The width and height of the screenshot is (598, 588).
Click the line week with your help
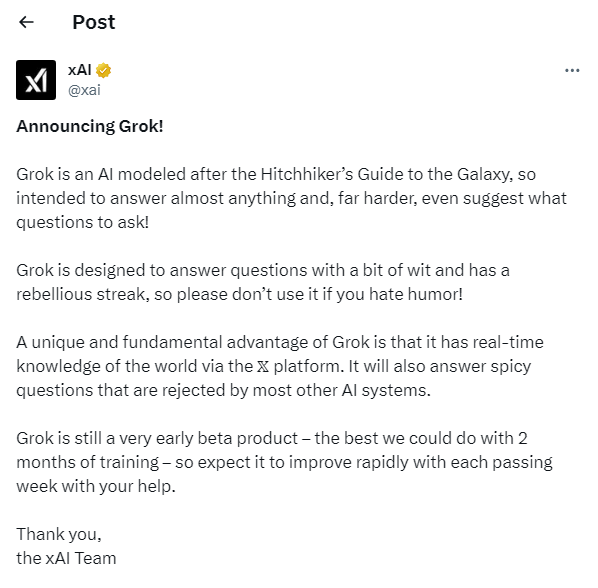(x=96, y=487)
